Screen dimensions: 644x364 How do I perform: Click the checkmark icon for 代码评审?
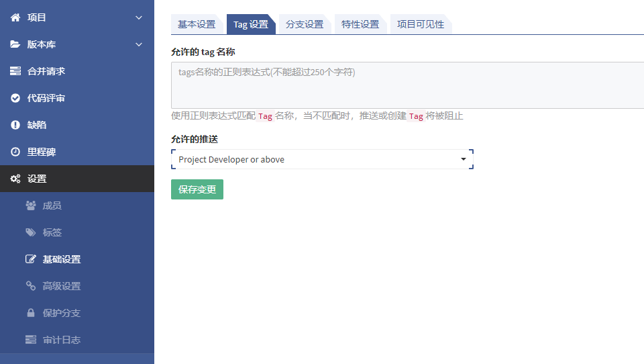pos(15,98)
